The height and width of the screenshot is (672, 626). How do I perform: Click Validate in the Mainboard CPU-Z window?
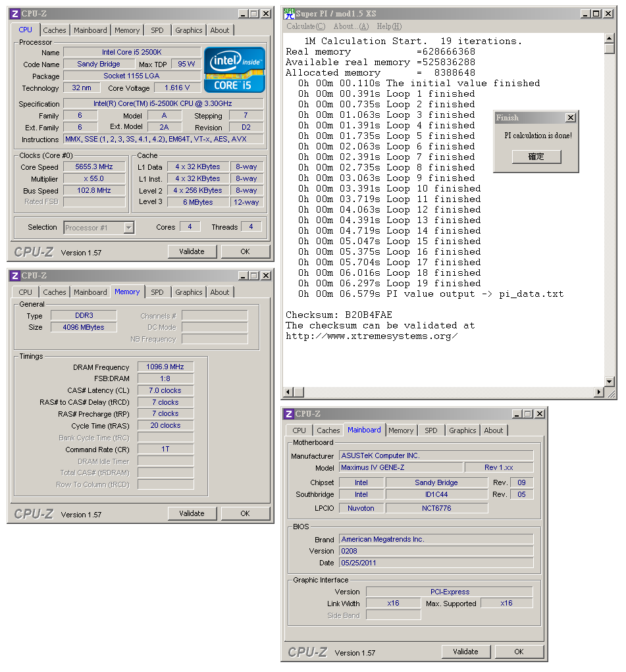[465, 652]
